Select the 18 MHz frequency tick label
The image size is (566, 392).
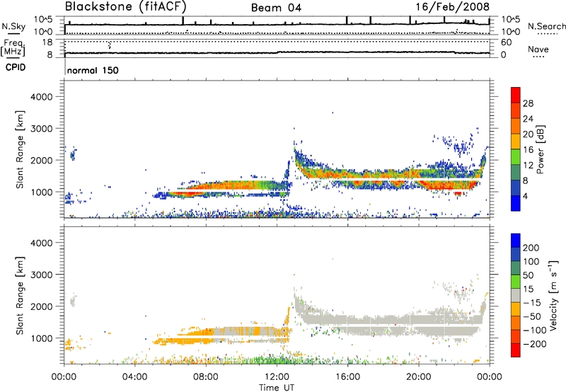pos(47,42)
